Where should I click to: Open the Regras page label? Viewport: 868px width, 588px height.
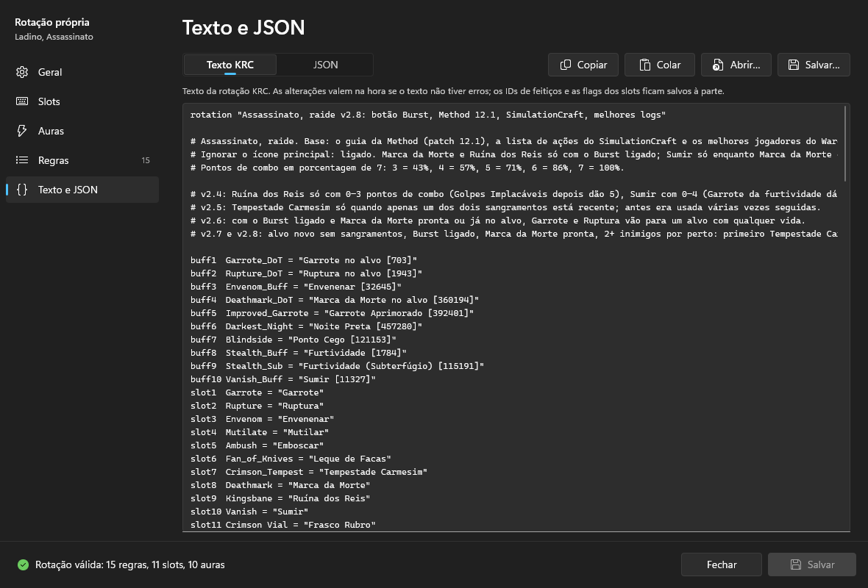tap(53, 160)
